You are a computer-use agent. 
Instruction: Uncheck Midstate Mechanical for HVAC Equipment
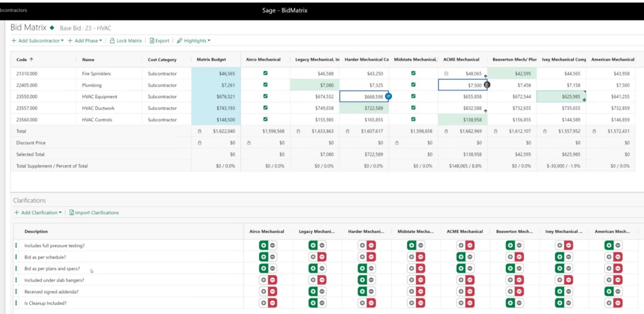coord(413,96)
